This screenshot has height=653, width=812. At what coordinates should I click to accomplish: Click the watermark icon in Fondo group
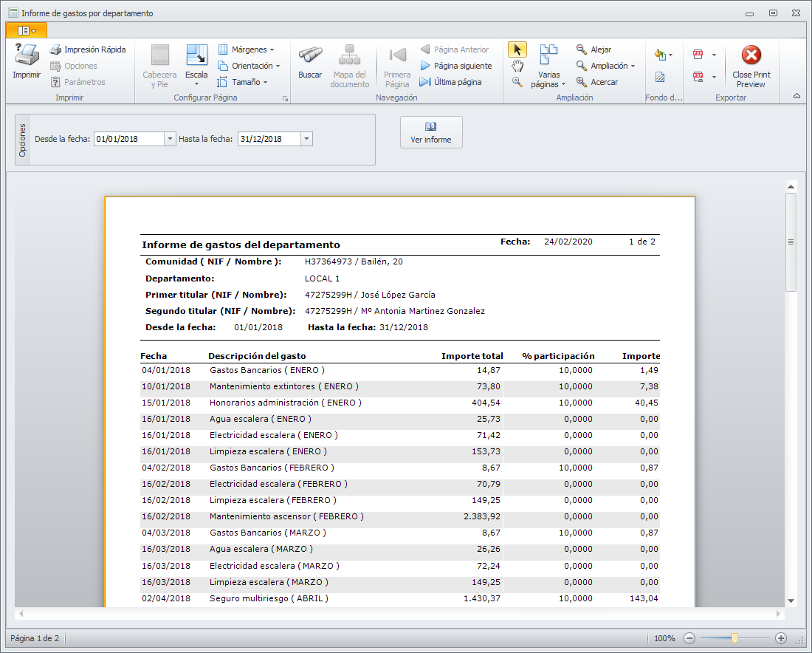point(660,78)
